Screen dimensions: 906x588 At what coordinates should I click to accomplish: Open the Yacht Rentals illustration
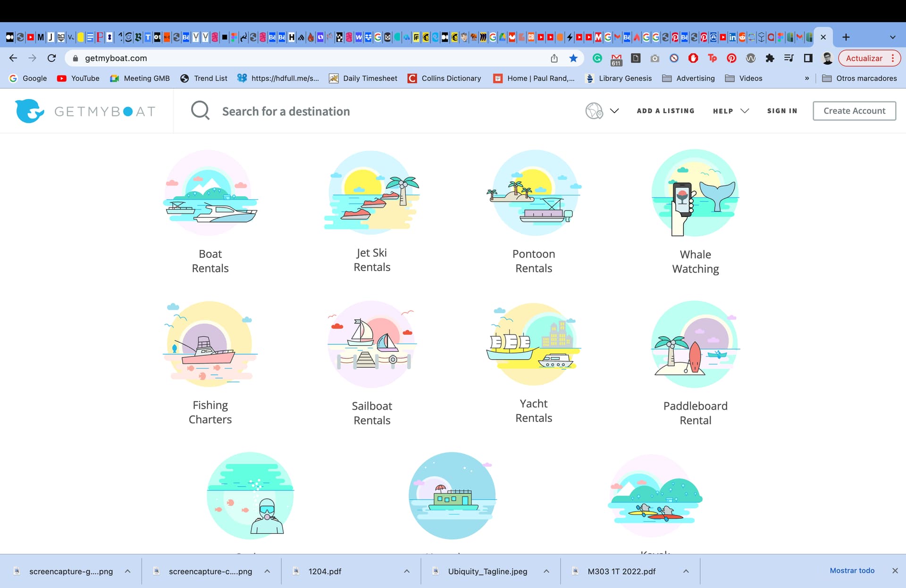(534, 344)
